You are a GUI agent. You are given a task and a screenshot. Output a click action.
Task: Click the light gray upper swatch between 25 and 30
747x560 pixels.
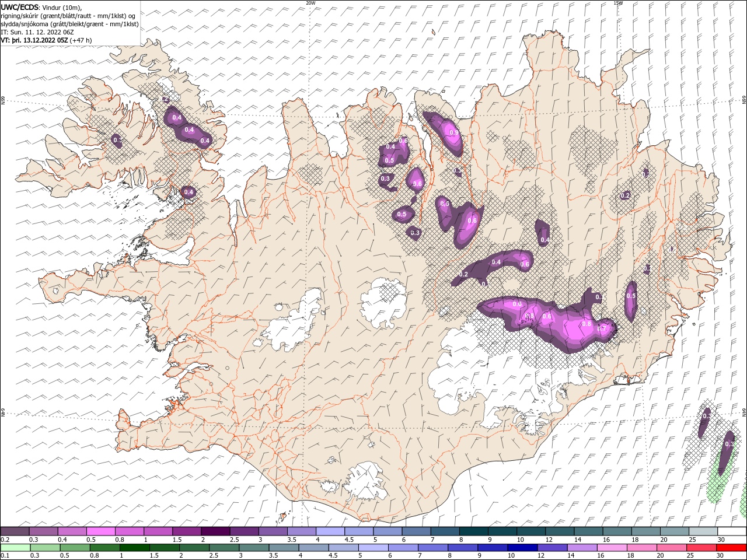click(703, 531)
